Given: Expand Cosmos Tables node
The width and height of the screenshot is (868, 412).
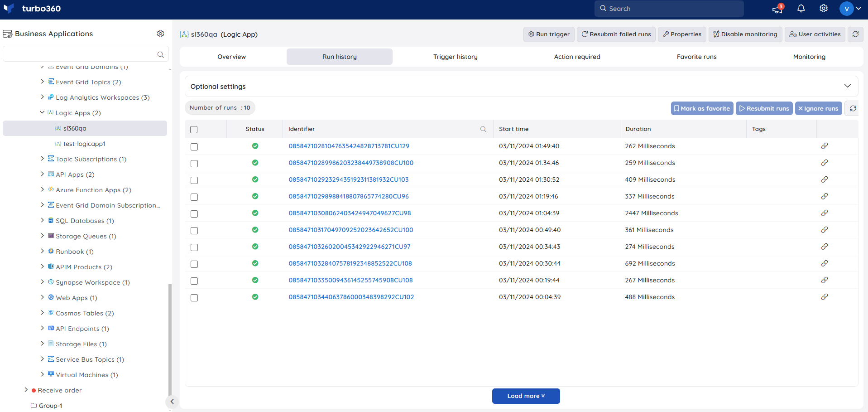Looking at the screenshot, I should [42, 313].
